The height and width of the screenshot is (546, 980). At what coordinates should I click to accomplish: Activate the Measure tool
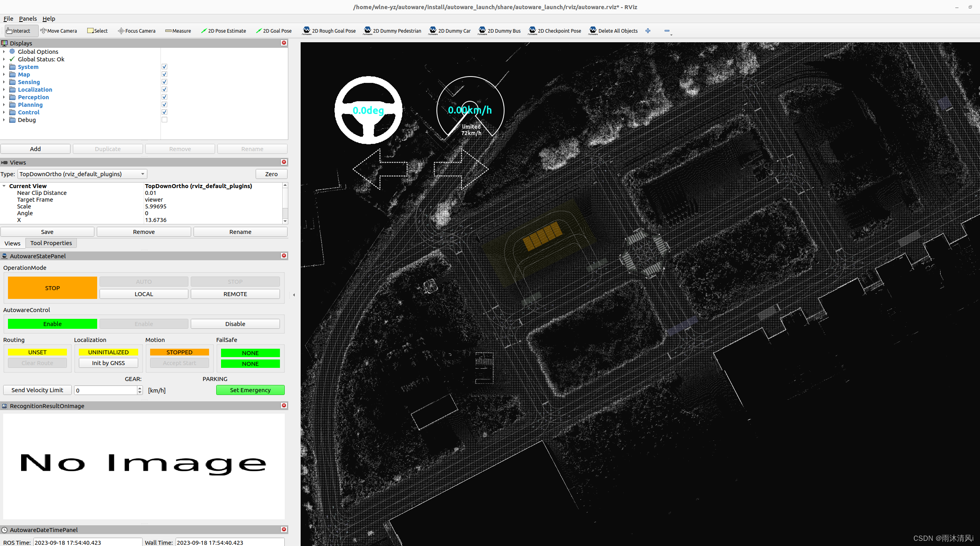(x=178, y=31)
